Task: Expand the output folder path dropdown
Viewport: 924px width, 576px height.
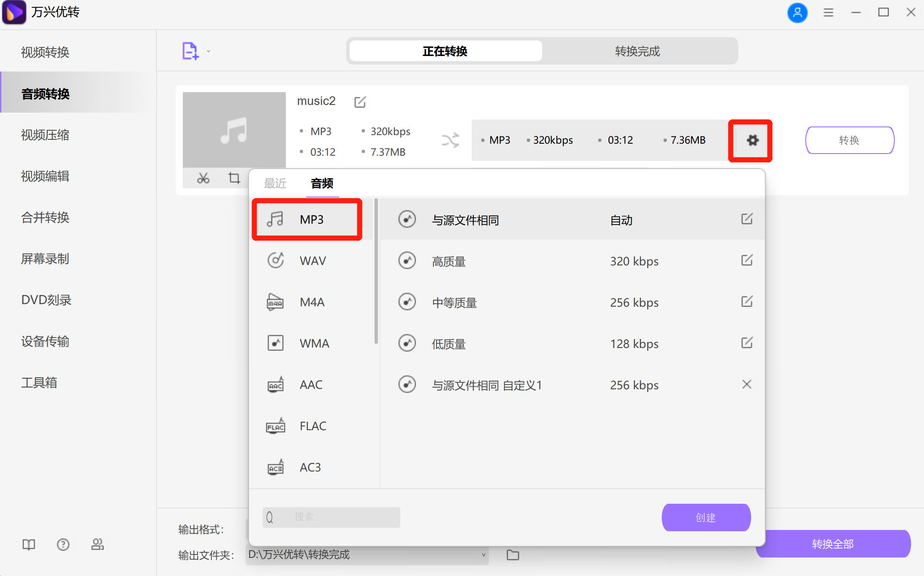Action: (483, 555)
